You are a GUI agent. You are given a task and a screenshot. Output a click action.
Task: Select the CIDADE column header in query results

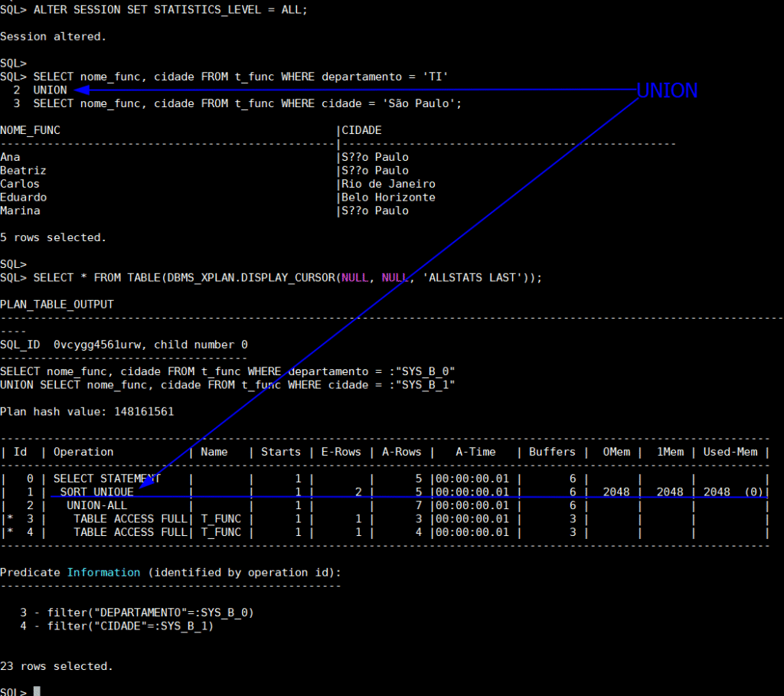[x=361, y=130]
